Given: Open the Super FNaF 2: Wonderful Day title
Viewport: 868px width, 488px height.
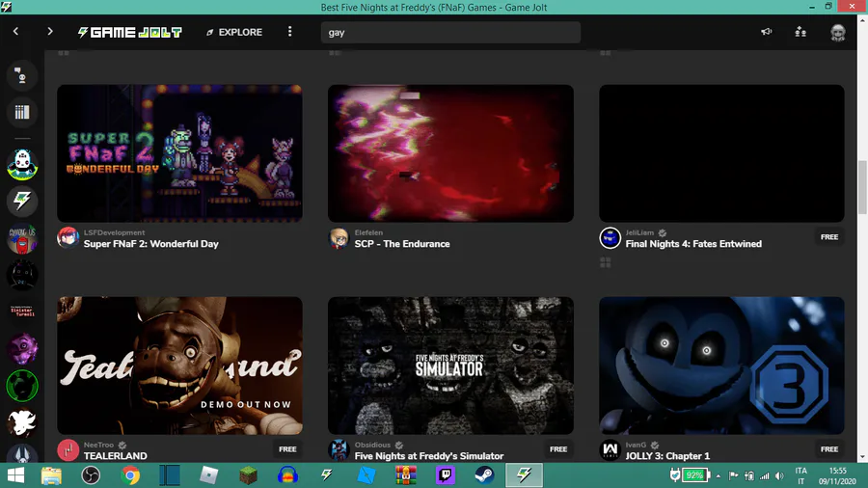Looking at the screenshot, I should click(x=151, y=244).
